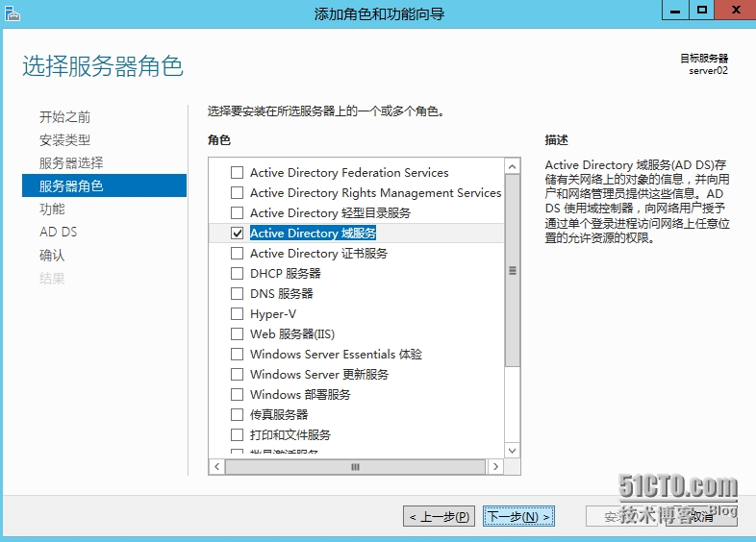The height and width of the screenshot is (542, 756).
Task: Go to the 安装类型 step
Action: coord(64,139)
